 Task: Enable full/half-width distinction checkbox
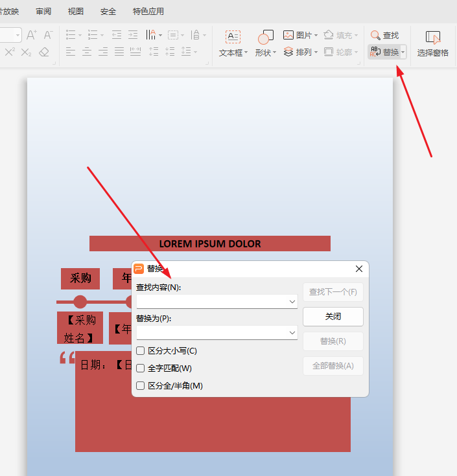tap(141, 386)
